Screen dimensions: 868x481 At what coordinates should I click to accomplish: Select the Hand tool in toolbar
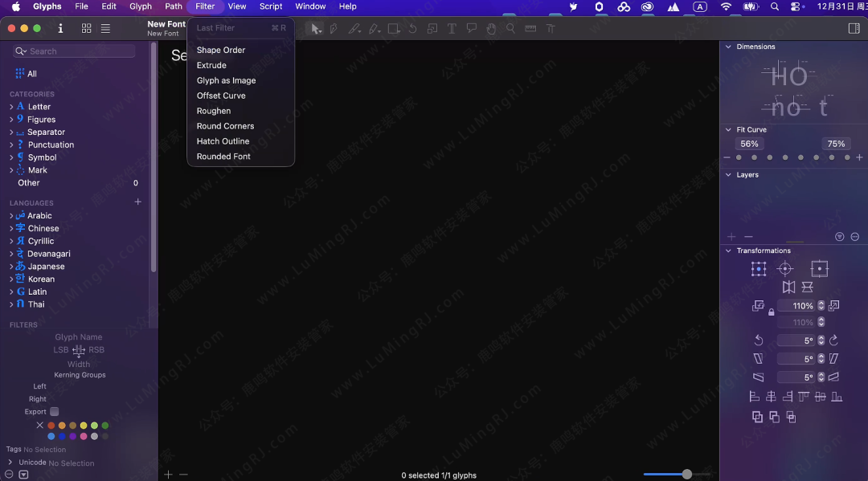tap(491, 29)
